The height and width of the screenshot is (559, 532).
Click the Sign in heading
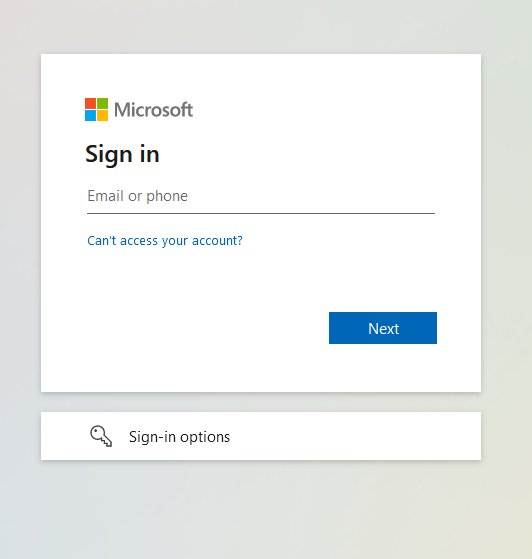[122, 155]
